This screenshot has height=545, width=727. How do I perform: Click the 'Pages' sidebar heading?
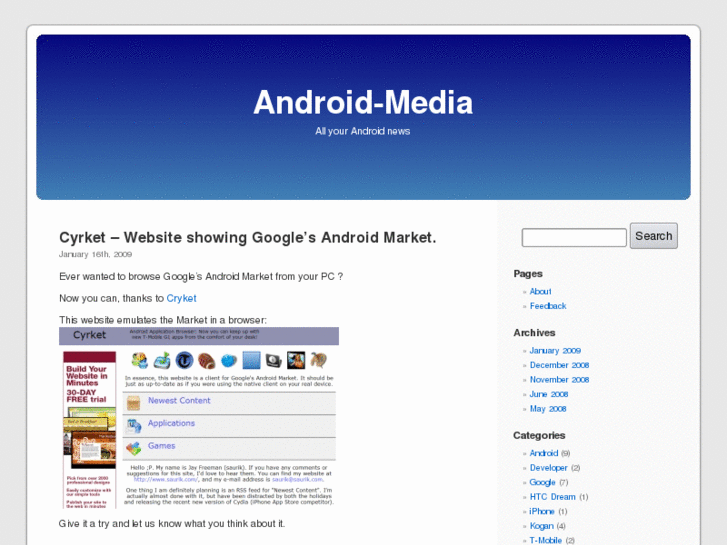tap(528, 274)
